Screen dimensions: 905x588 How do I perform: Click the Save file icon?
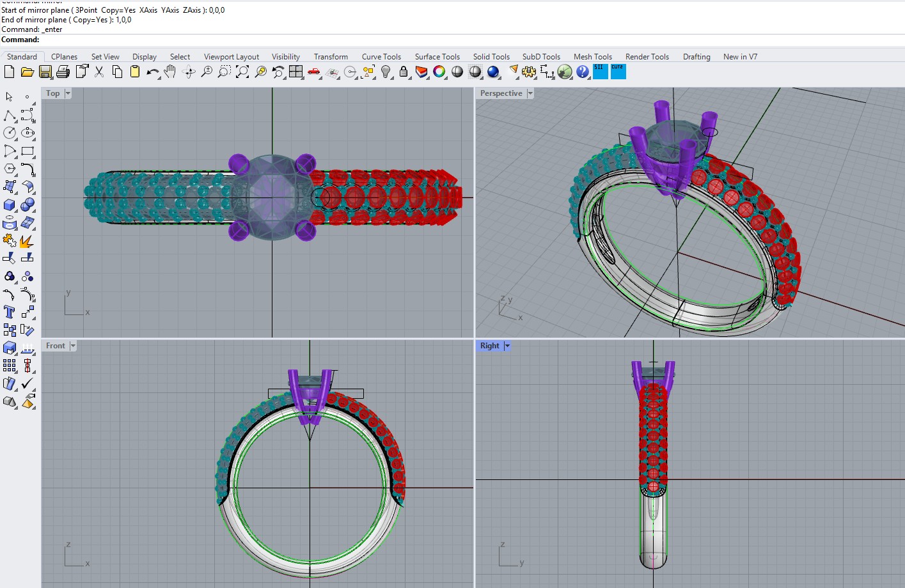pos(45,72)
